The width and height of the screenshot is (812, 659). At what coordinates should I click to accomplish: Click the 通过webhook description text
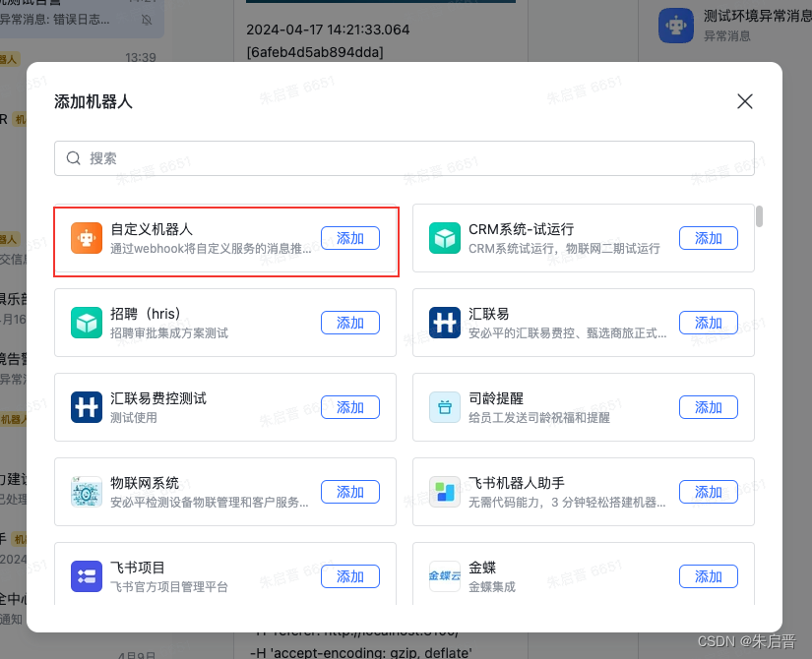coord(211,249)
